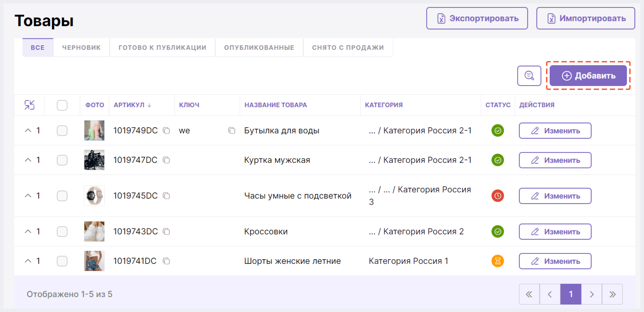Click product name Часы умные с подсветкой
Screen dimensions: 644x312
point(298,196)
